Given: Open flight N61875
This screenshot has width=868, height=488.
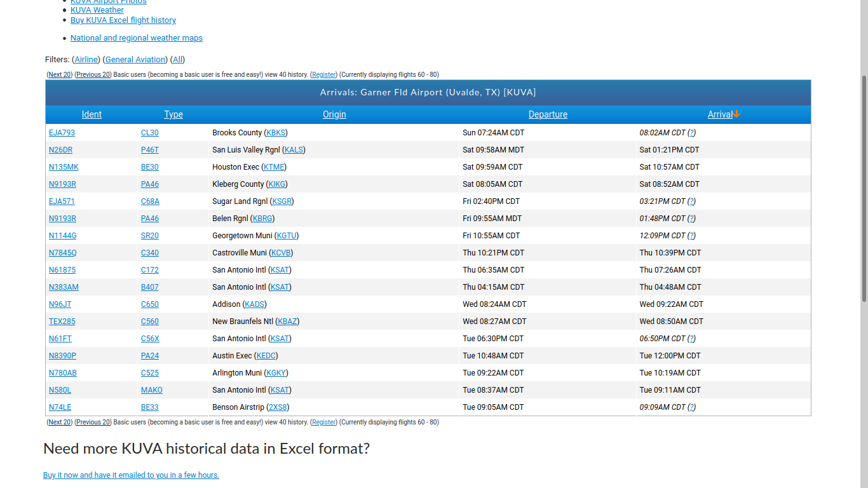Looking at the screenshot, I should [62, 270].
